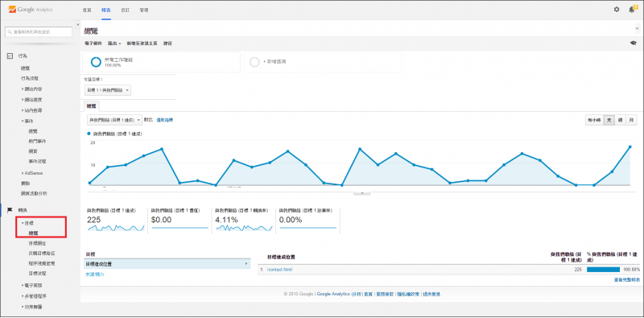Open 目標網址 in the sidebar
644x318 pixels.
[x=37, y=243]
